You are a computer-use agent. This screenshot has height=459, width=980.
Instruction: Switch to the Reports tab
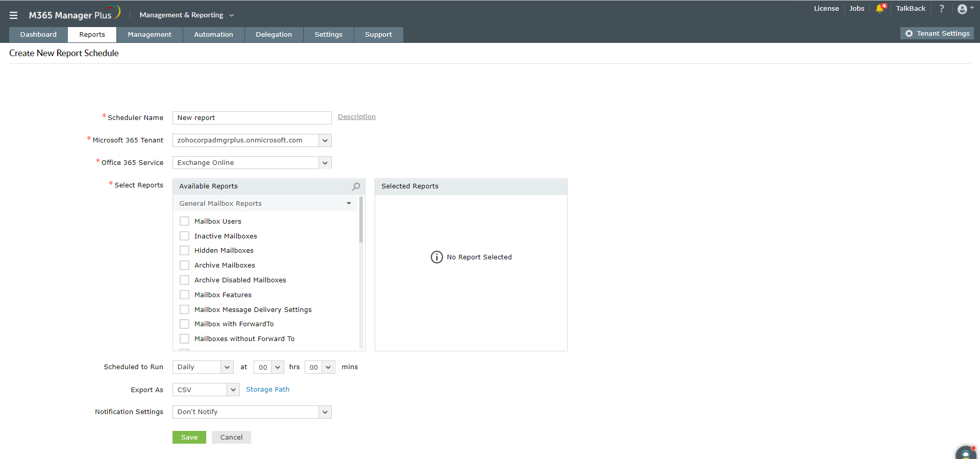click(x=92, y=35)
